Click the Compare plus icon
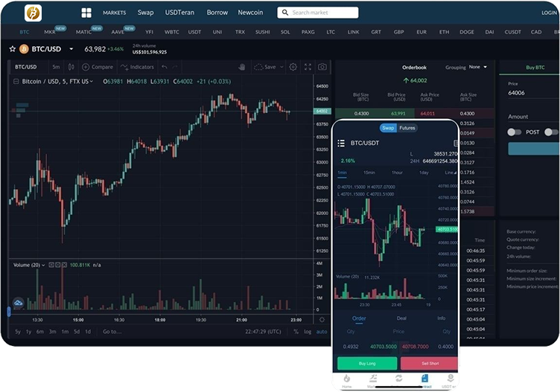 tap(86, 67)
